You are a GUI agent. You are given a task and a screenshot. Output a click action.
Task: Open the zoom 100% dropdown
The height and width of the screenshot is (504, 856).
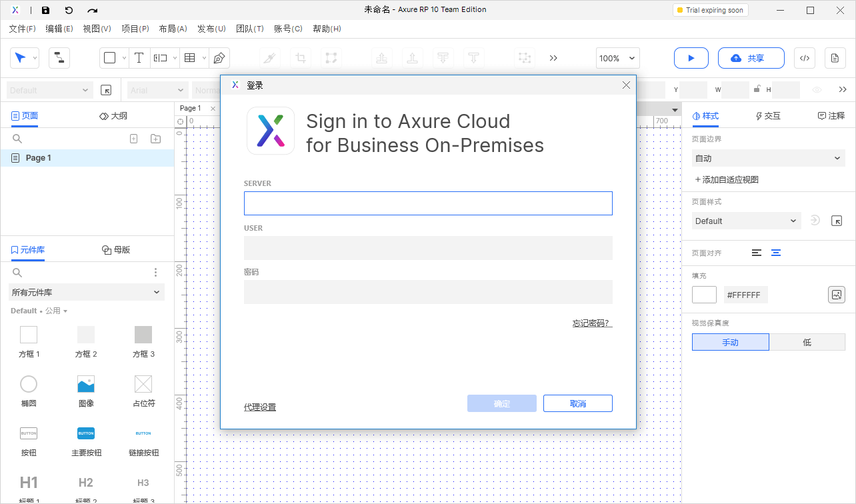[x=618, y=58]
